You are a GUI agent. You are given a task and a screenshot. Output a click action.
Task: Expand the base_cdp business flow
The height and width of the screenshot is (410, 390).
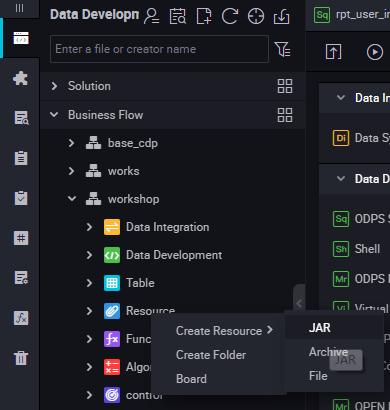click(71, 143)
